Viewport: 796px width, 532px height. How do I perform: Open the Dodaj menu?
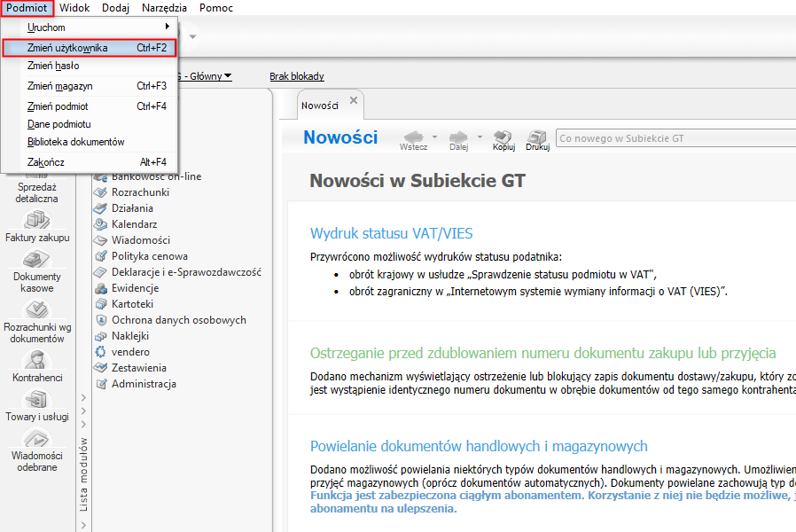click(x=116, y=8)
